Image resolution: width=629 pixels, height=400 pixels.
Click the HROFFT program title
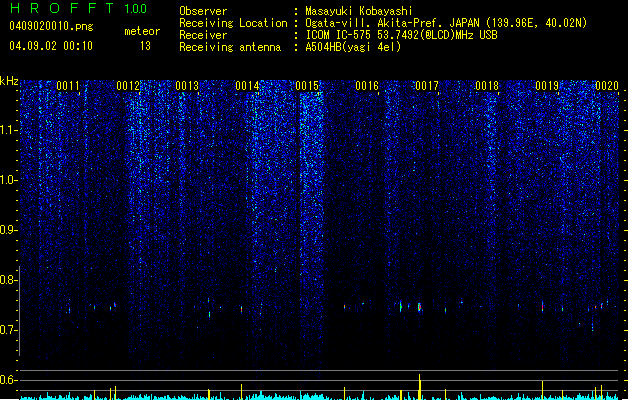click(63, 8)
